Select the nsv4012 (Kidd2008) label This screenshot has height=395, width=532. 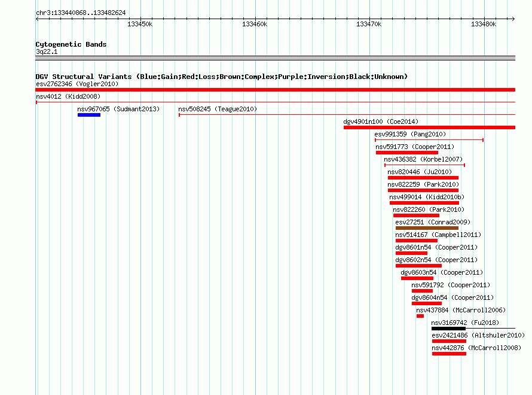click(x=68, y=96)
